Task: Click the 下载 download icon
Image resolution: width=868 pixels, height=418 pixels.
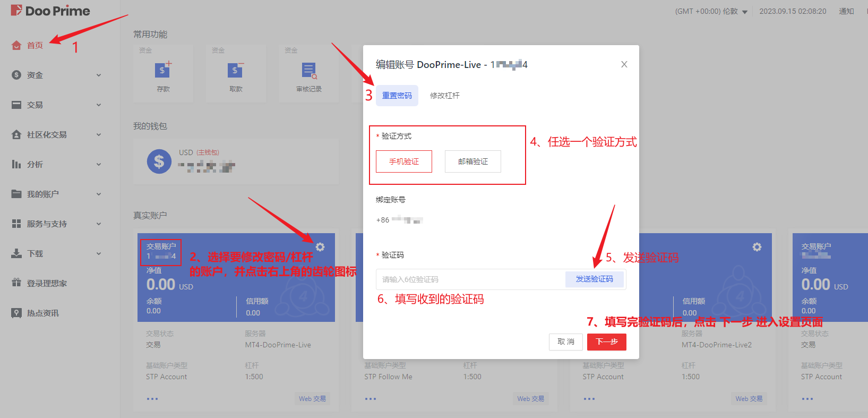Action: point(16,253)
